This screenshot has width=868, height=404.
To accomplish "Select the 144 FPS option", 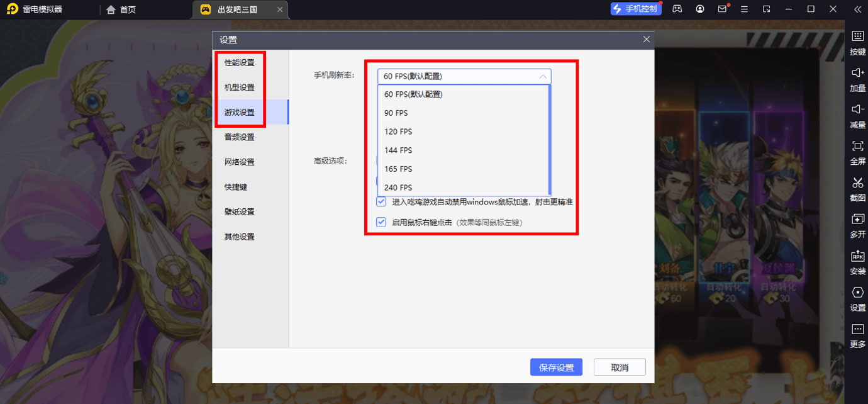I will coord(464,150).
